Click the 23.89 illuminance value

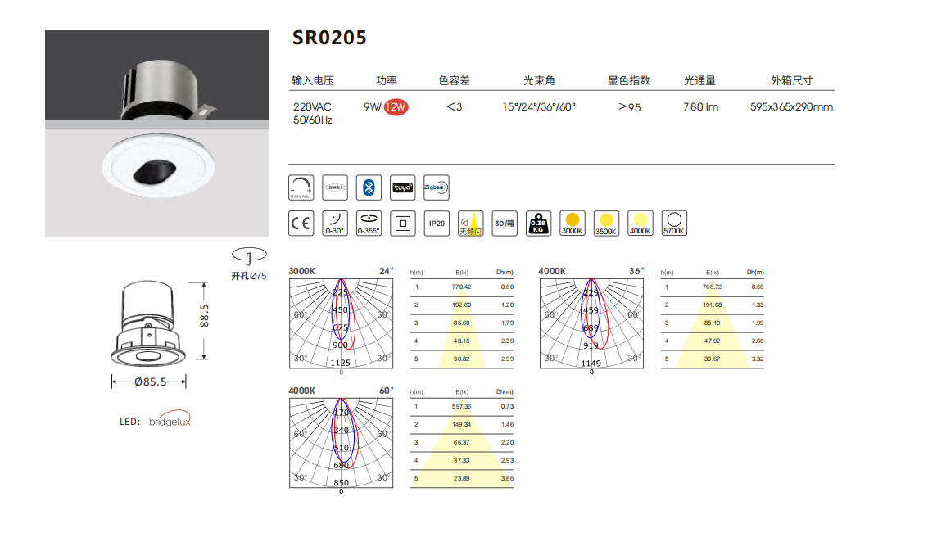(x=461, y=478)
